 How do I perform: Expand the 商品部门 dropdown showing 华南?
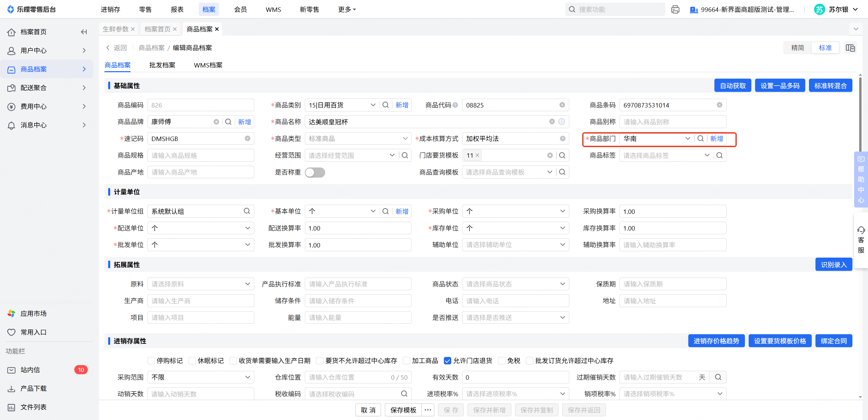click(x=687, y=139)
